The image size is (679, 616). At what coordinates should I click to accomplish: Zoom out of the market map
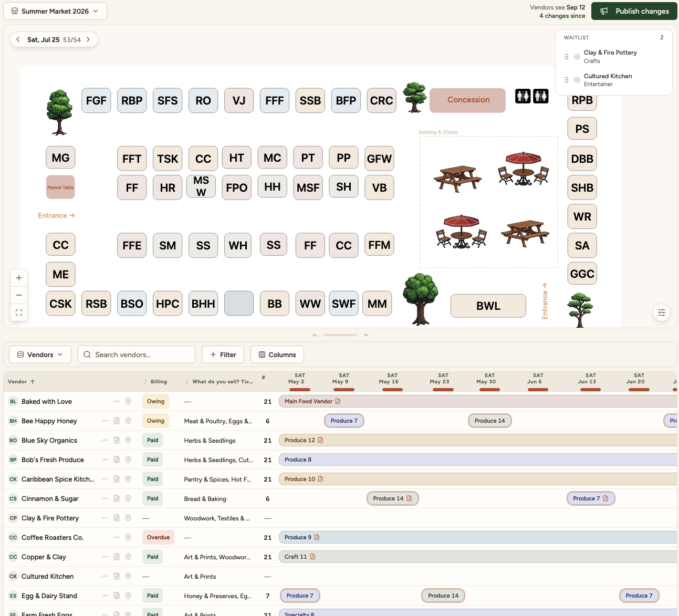click(x=19, y=295)
